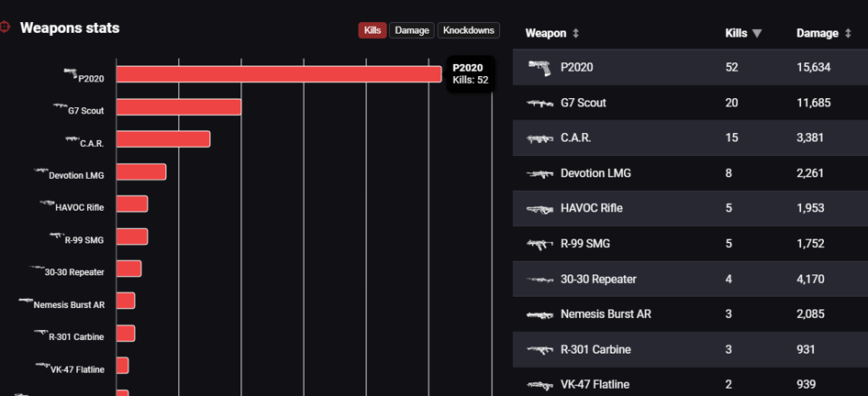This screenshot has height=396, width=868.
Task: Click the Devotion LMG kills bar
Action: tap(141, 171)
